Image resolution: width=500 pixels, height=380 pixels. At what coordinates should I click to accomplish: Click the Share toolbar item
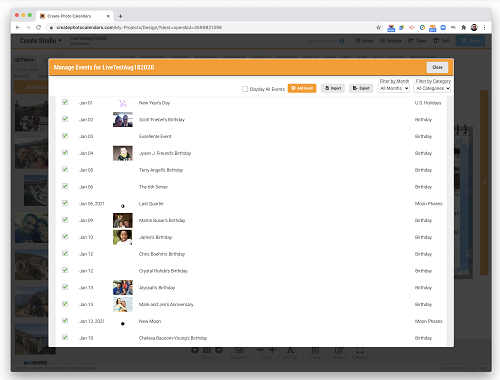pyautogui.click(x=417, y=41)
